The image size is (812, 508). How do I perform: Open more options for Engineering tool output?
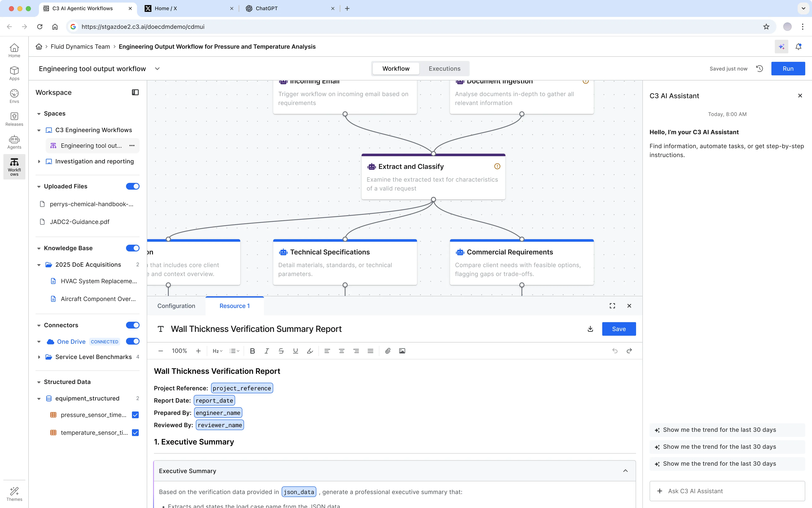point(132,145)
